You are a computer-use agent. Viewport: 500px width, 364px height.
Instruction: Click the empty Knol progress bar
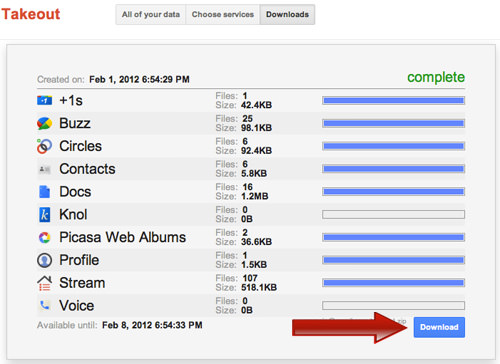(393, 214)
